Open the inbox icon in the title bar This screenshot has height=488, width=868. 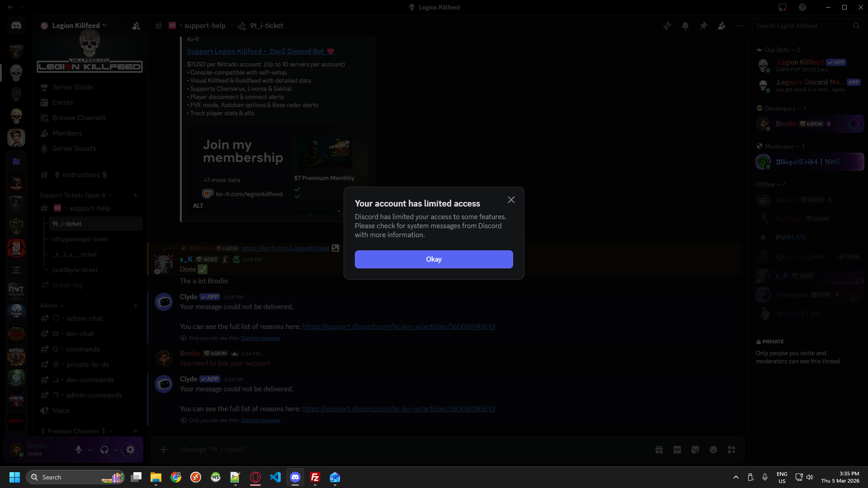click(783, 7)
